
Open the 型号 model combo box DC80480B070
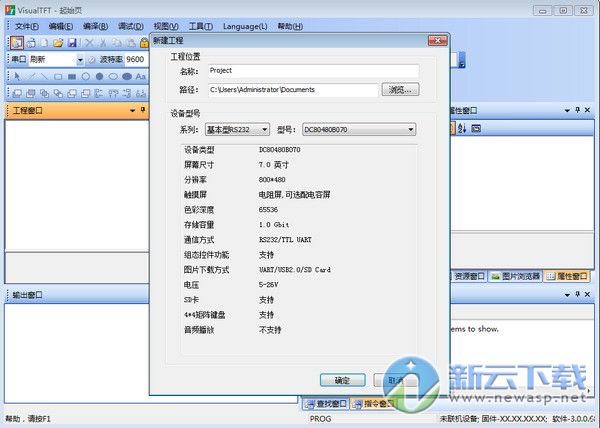pyautogui.click(x=359, y=130)
